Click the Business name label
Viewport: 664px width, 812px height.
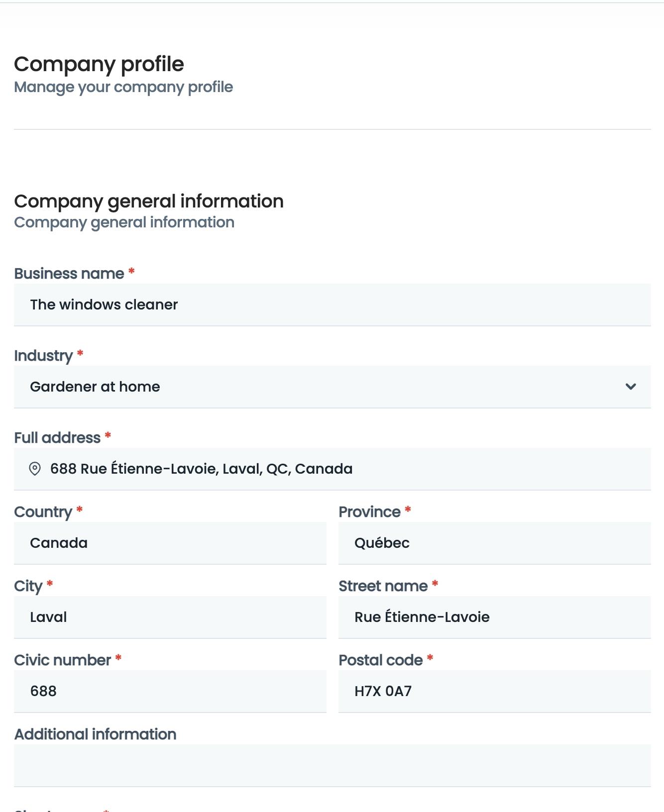point(69,274)
